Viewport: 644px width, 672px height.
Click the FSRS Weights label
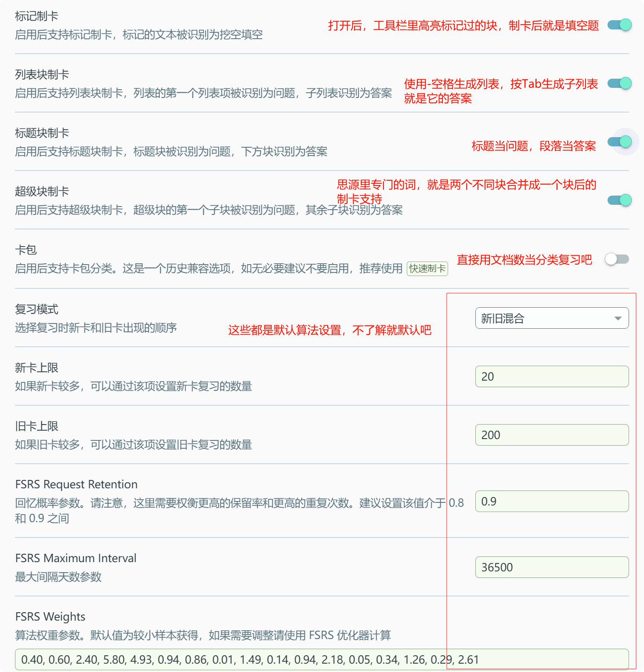[x=50, y=617]
